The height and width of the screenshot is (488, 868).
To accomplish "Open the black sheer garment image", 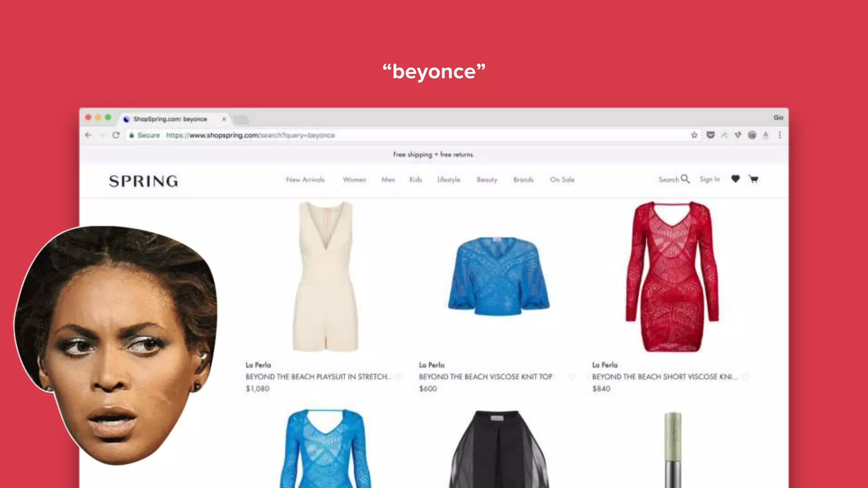I will point(499,449).
